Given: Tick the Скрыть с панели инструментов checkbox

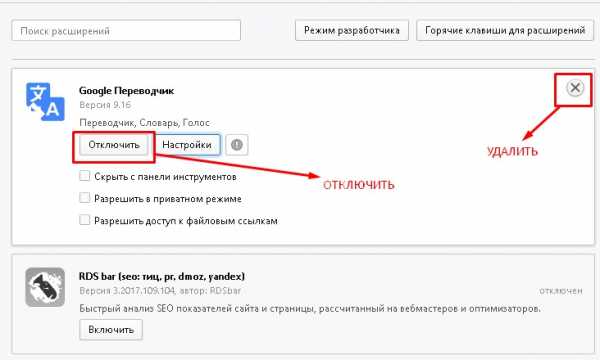Looking at the screenshot, I should coord(85,176).
